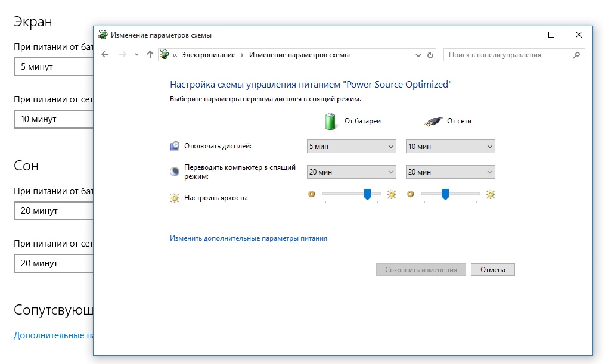605x364 pixels.
Task: Click the bright sun icon right of plugged-in slider
Action: point(490,194)
